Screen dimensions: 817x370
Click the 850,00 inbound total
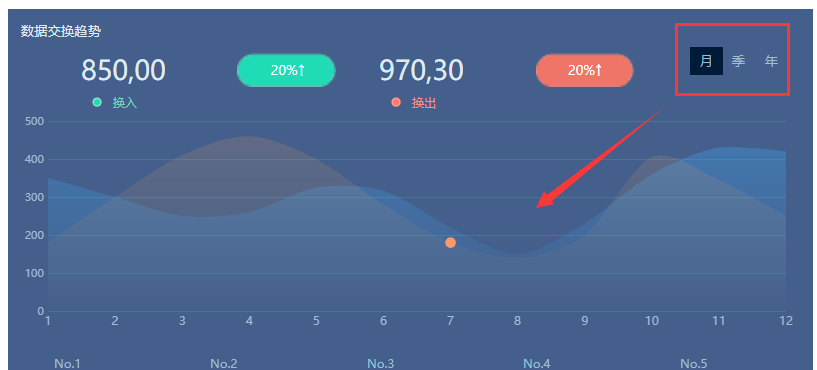(x=123, y=70)
